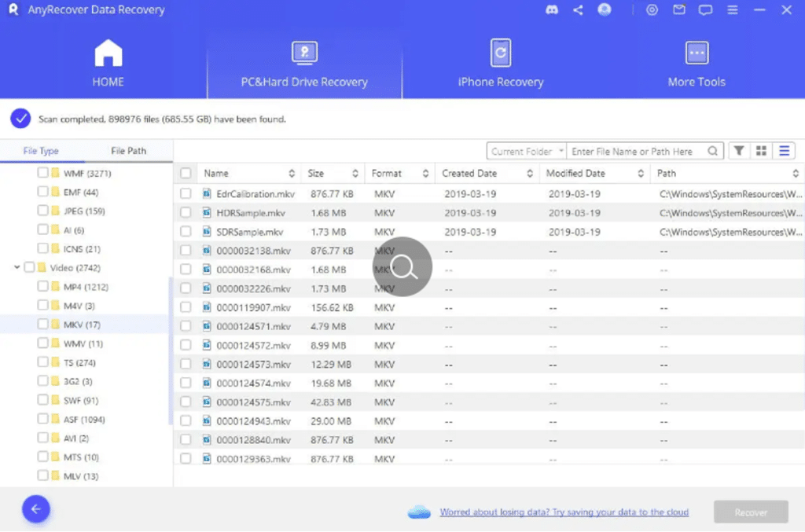This screenshot has width=805, height=532.
Task: Click the Recover button
Action: (750, 512)
